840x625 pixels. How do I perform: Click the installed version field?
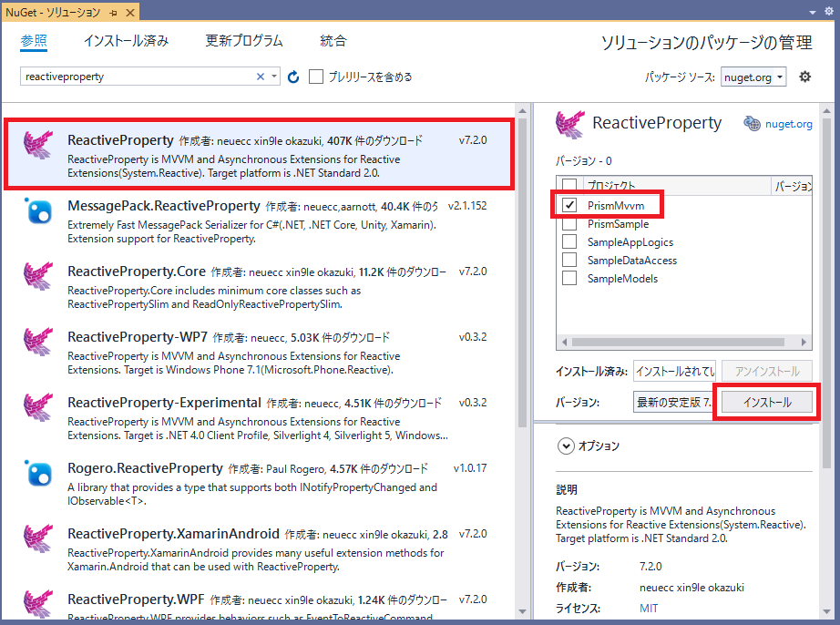point(674,371)
